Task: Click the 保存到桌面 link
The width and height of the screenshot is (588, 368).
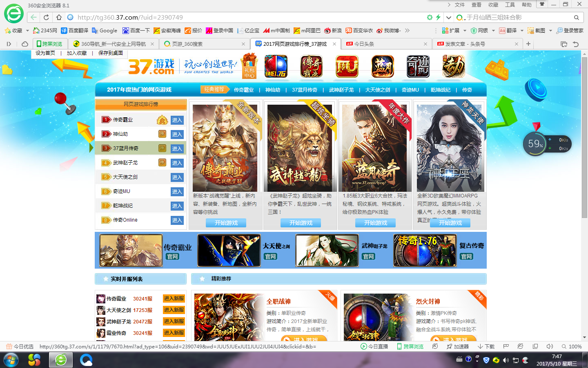Action: (x=111, y=53)
